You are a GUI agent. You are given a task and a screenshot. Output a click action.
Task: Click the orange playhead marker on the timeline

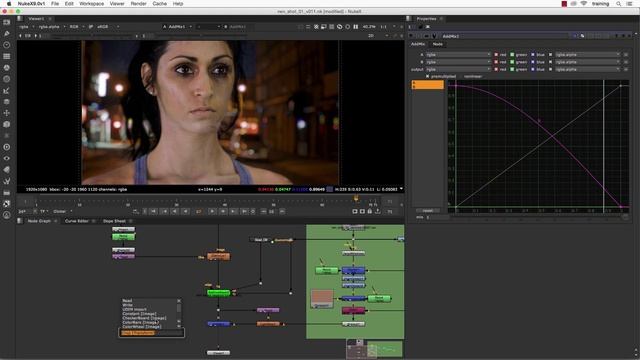point(356,198)
